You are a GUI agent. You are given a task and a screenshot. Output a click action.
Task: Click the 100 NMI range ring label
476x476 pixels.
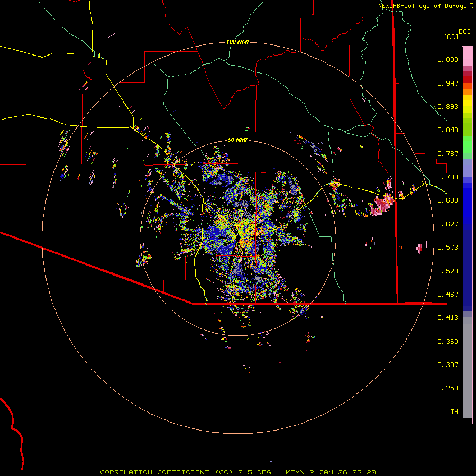237,42
